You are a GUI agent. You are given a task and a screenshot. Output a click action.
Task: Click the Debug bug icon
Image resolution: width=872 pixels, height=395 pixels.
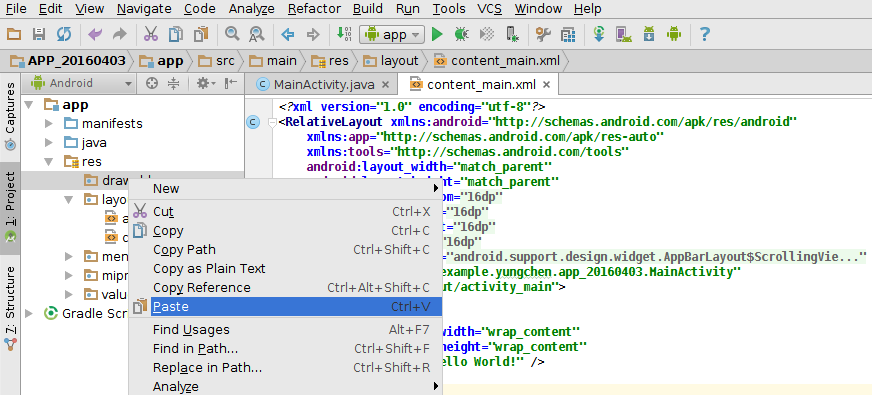[461, 34]
